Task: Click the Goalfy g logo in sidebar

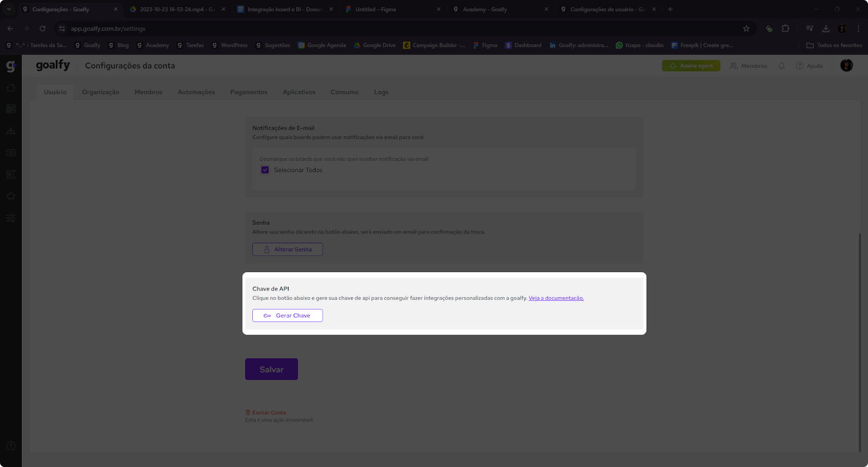Action: point(11,66)
